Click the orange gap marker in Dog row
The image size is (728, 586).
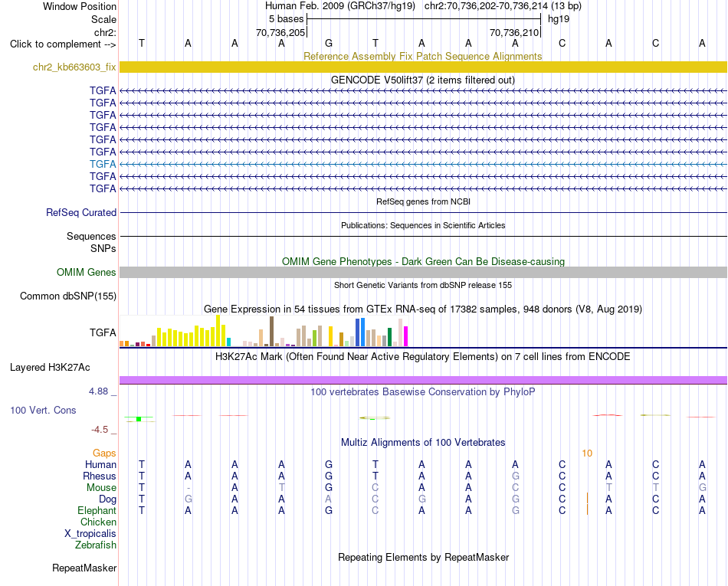[587, 499]
